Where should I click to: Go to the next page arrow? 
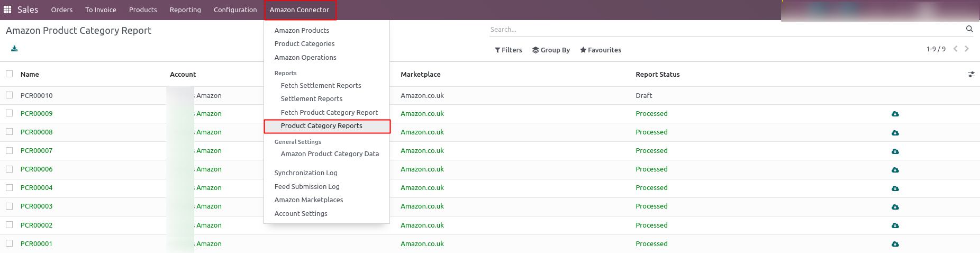tap(967, 49)
